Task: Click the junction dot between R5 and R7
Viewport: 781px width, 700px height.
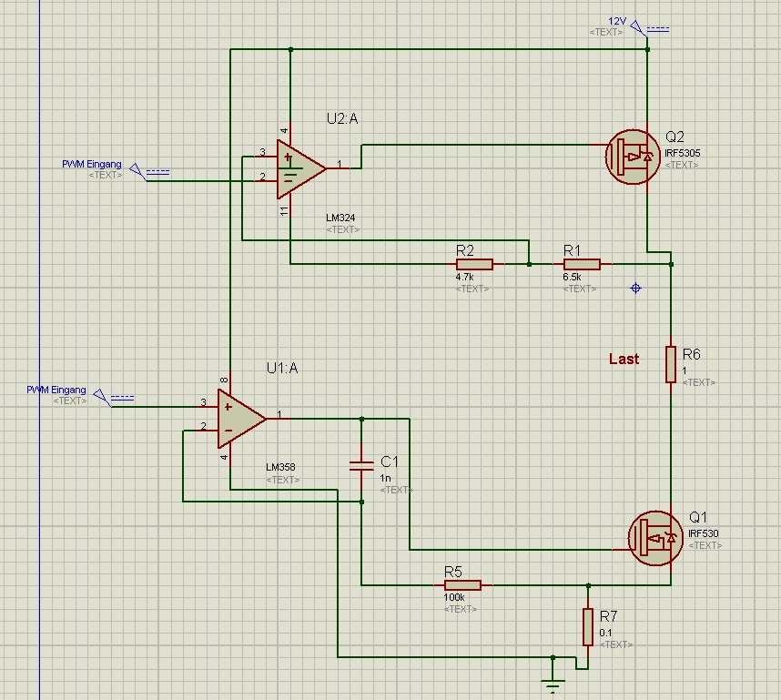Action: coord(588,585)
